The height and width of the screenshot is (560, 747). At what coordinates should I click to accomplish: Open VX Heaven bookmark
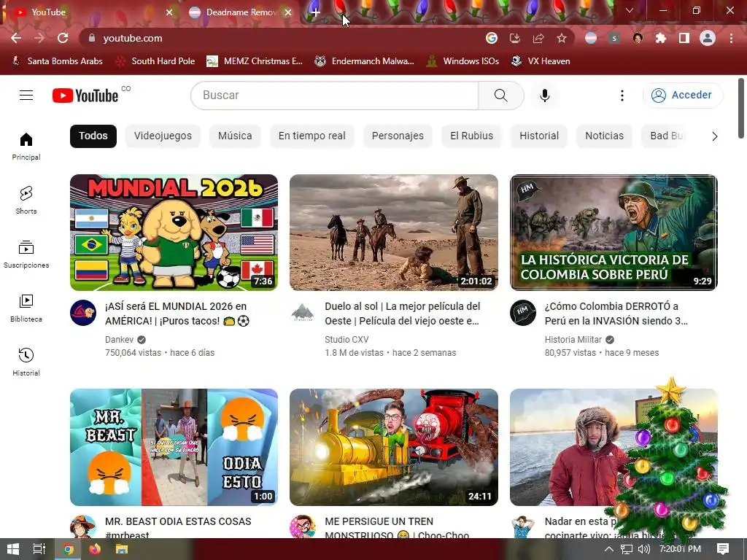pyautogui.click(x=541, y=61)
